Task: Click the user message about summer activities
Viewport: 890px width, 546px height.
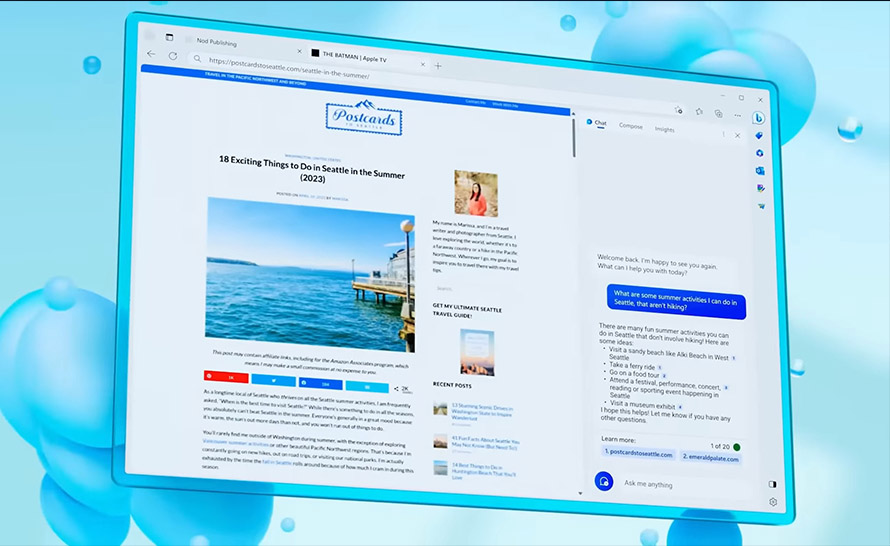Action: (676, 301)
